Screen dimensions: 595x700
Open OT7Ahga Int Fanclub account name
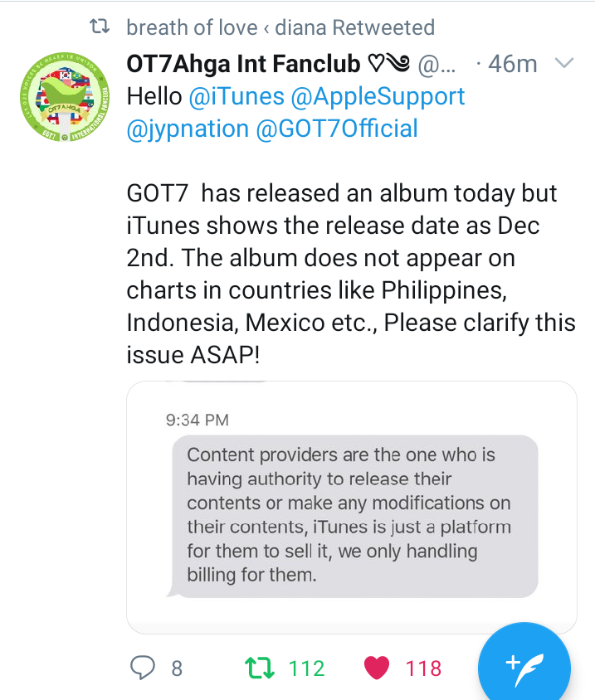pos(243,64)
